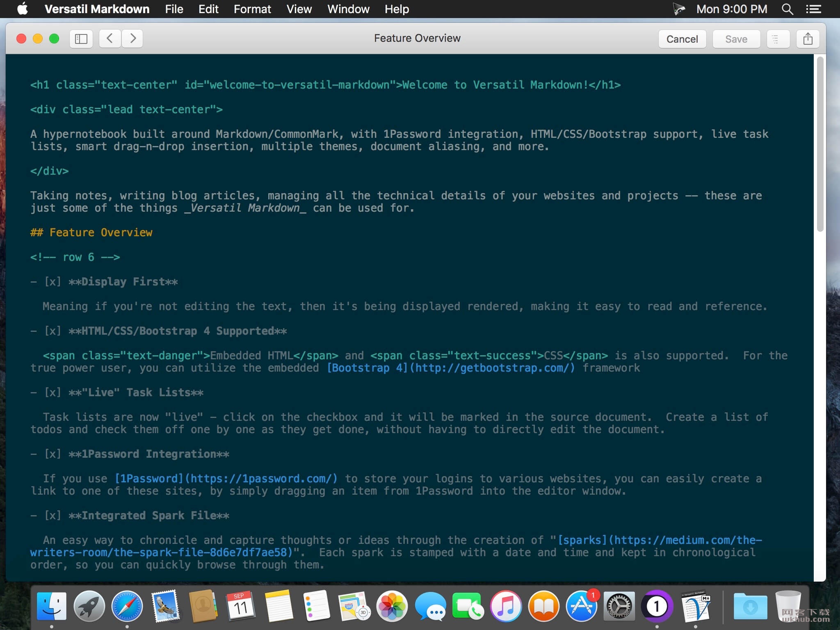
Task: Click the closing </div> tag
Action: pos(50,171)
